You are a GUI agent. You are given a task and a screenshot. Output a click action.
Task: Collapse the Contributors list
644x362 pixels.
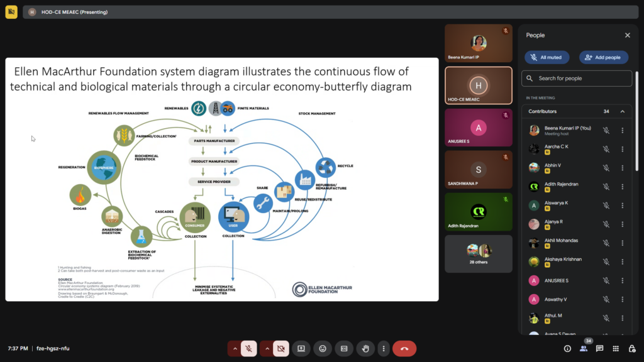(x=622, y=111)
